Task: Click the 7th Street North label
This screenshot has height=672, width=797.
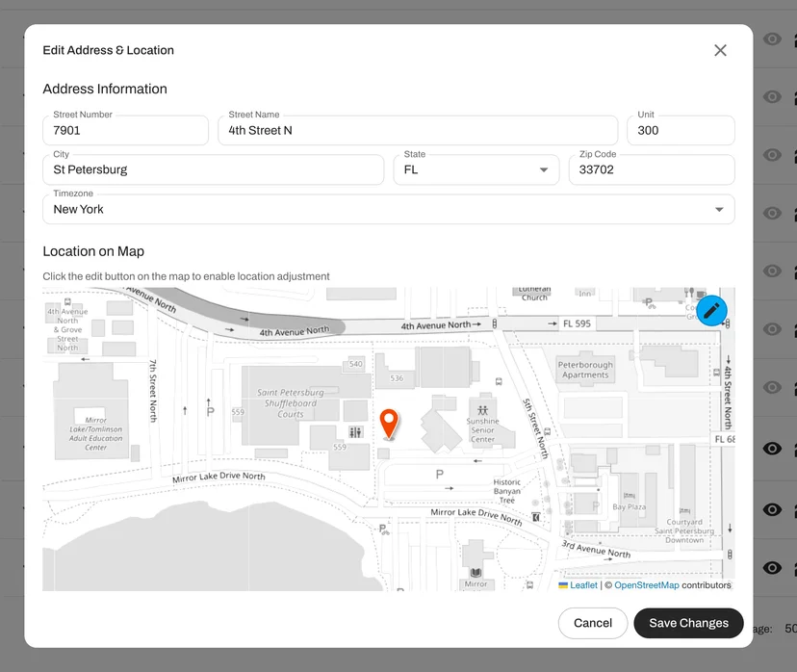Action: coord(153,390)
